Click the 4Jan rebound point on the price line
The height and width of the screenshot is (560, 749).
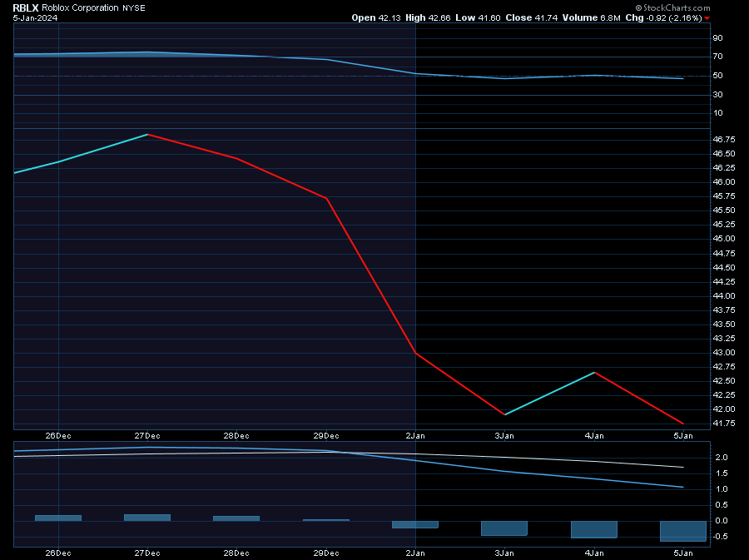(594, 373)
